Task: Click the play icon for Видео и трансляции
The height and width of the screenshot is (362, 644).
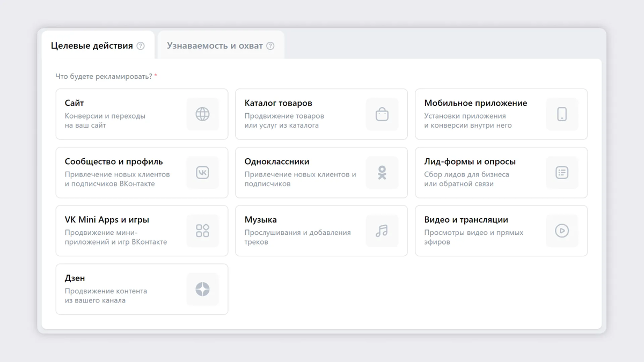Action: 562,231
